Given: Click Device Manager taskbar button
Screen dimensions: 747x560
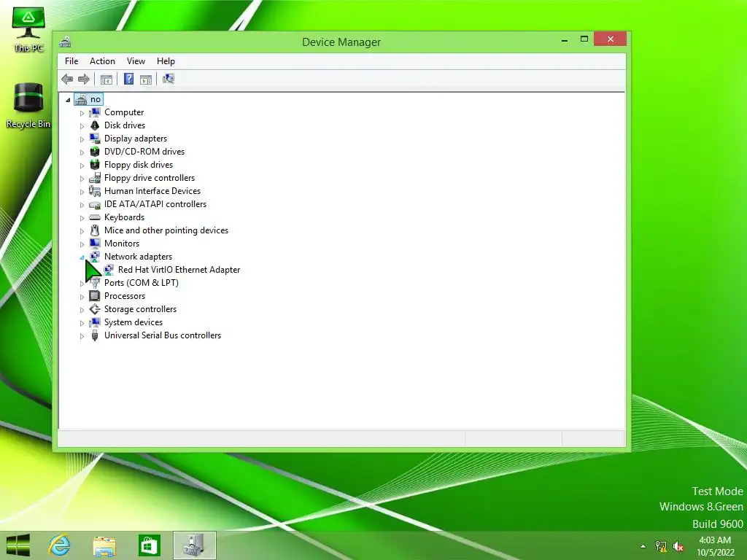Looking at the screenshot, I should tap(194, 545).
